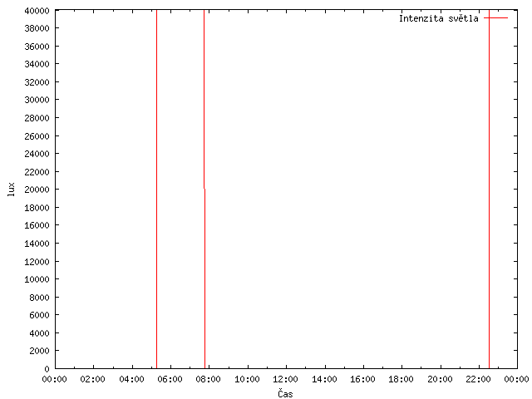Click the y-axis label 'lux'
This screenshot has width=532, height=399.
coord(11,190)
